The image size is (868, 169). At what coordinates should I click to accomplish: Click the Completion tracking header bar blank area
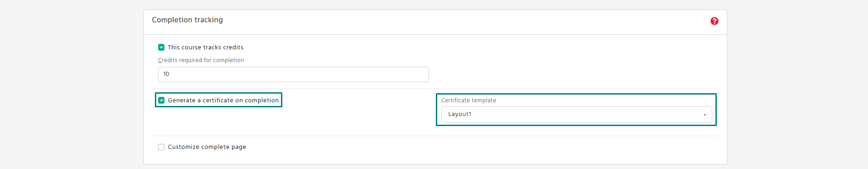click(x=457, y=21)
